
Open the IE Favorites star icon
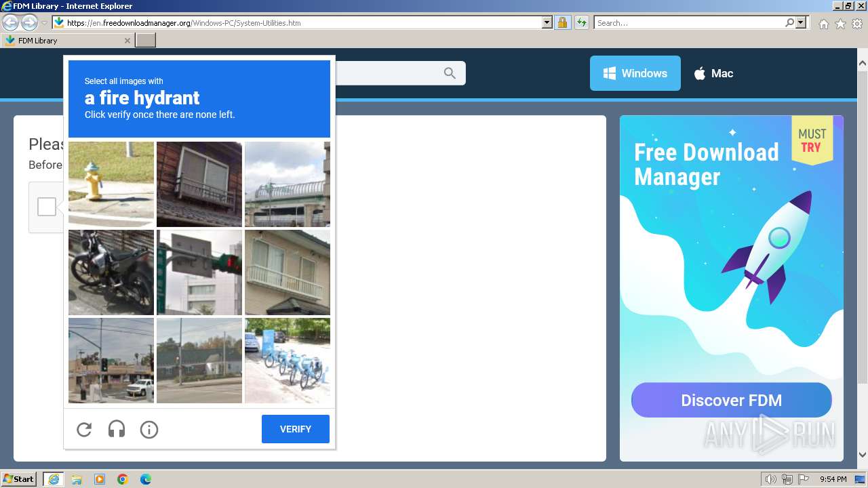coord(840,24)
